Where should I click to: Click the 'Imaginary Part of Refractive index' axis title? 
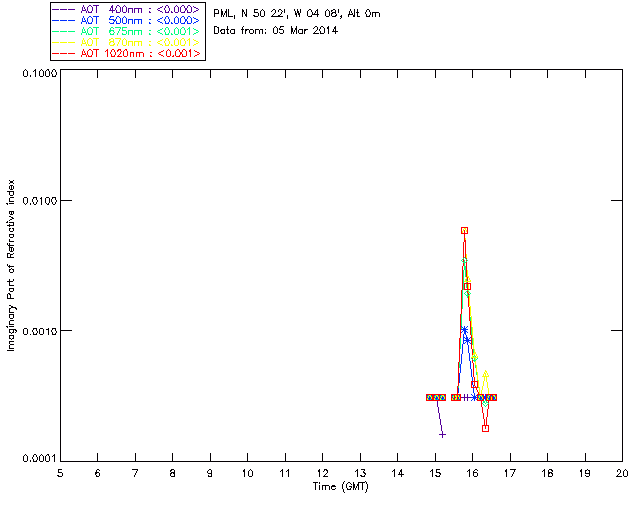tap(11, 265)
